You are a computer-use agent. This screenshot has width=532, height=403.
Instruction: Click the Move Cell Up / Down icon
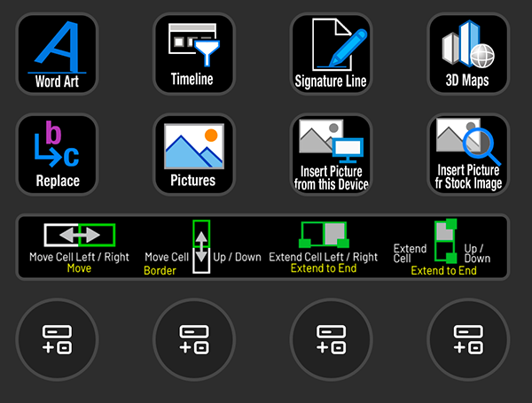point(201,246)
